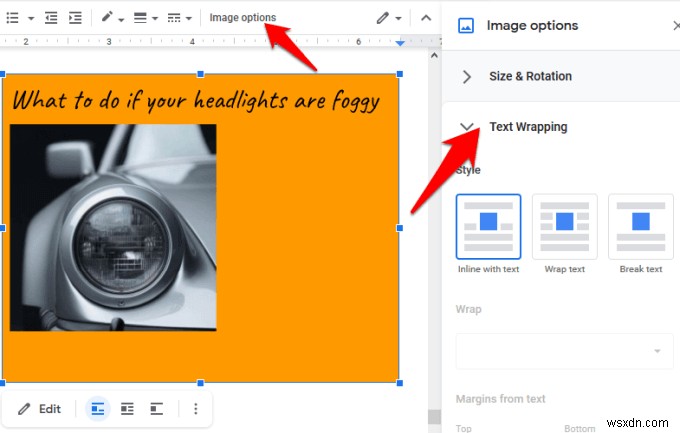Click the decrease indent icon
Viewport: 680px width, 433px height.
[x=51, y=18]
